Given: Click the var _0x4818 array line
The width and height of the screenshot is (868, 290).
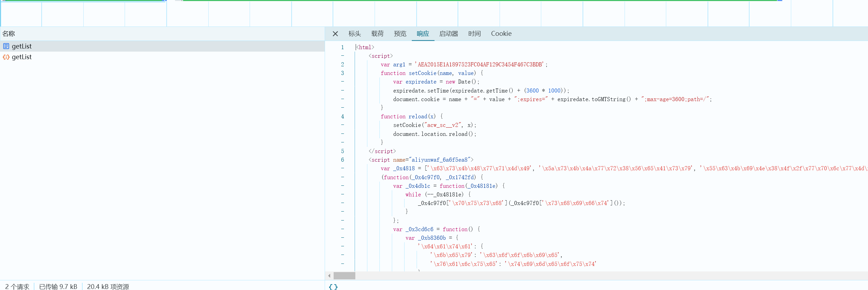Looking at the screenshot, I should pyautogui.click(x=624, y=169).
